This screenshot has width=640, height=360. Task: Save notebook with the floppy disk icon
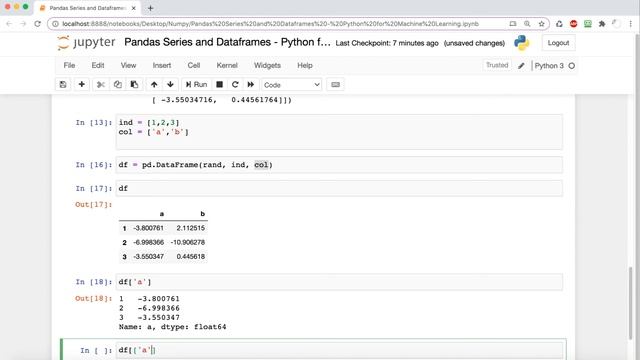[x=63, y=84]
